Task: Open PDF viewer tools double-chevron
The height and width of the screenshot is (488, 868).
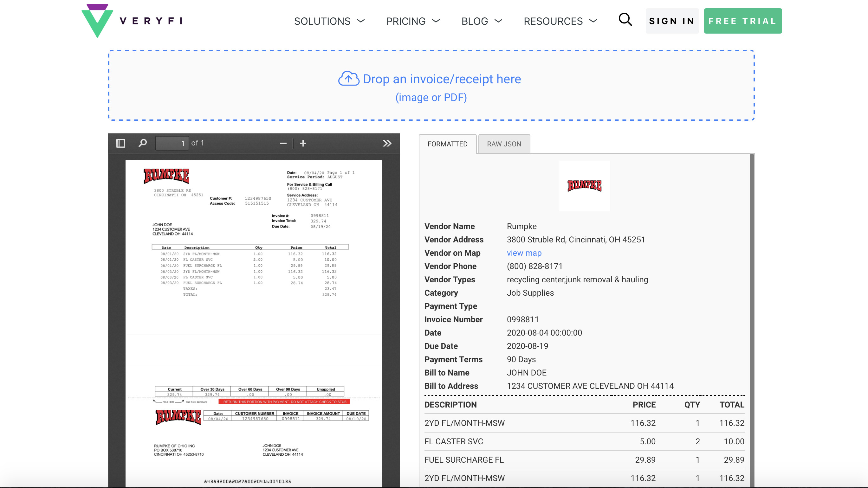Action: click(x=387, y=144)
